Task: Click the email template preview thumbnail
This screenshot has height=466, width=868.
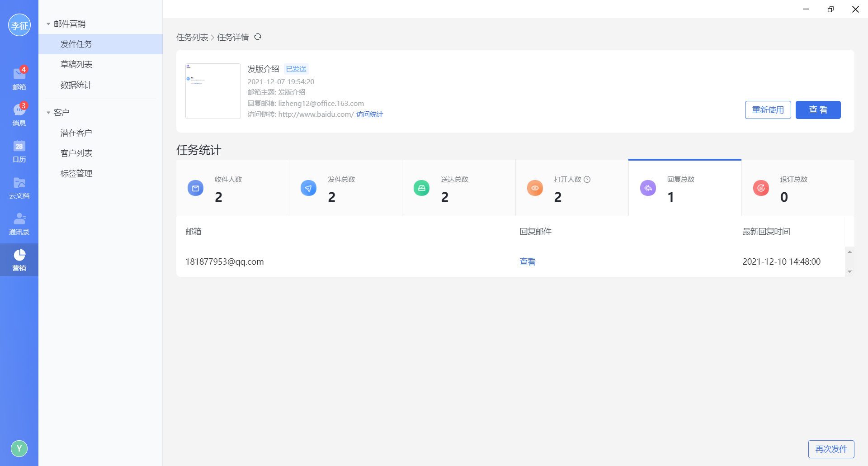Action: (213, 91)
